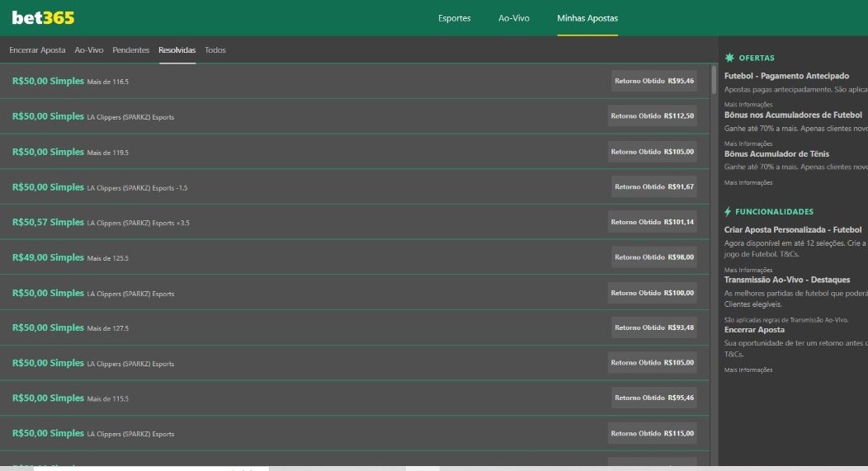868x471 pixels.
Task: Open Bônus nos Acumuladores de Futebol offer
Action: pos(793,115)
